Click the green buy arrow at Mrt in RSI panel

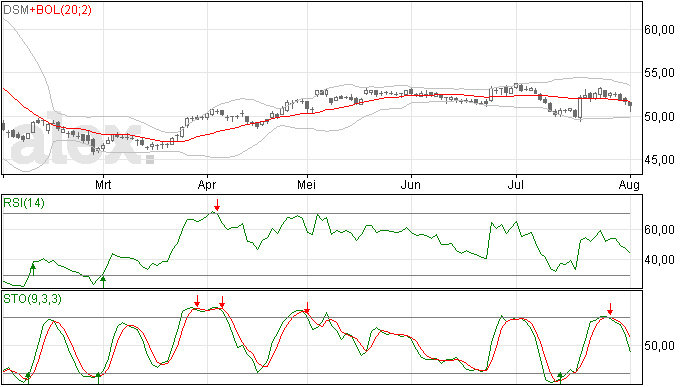click(103, 282)
